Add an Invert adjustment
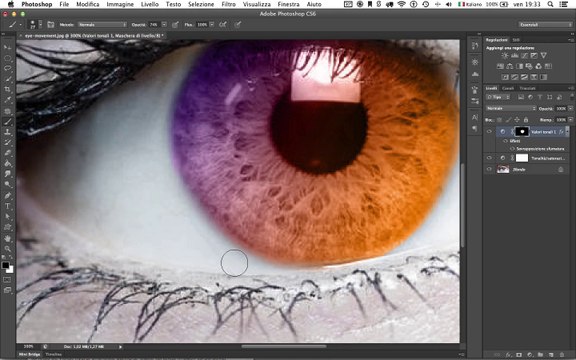 coord(505,77)
